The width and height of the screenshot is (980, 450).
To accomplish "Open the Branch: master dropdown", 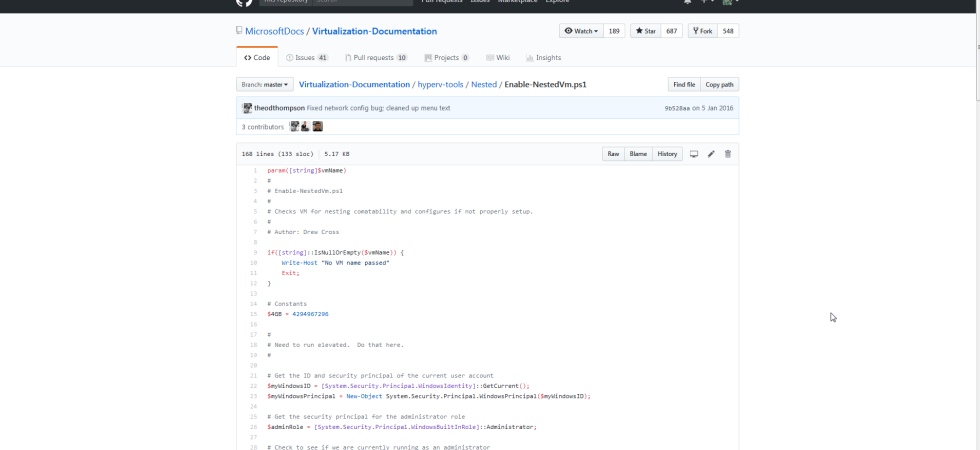I will click(265, 84).
